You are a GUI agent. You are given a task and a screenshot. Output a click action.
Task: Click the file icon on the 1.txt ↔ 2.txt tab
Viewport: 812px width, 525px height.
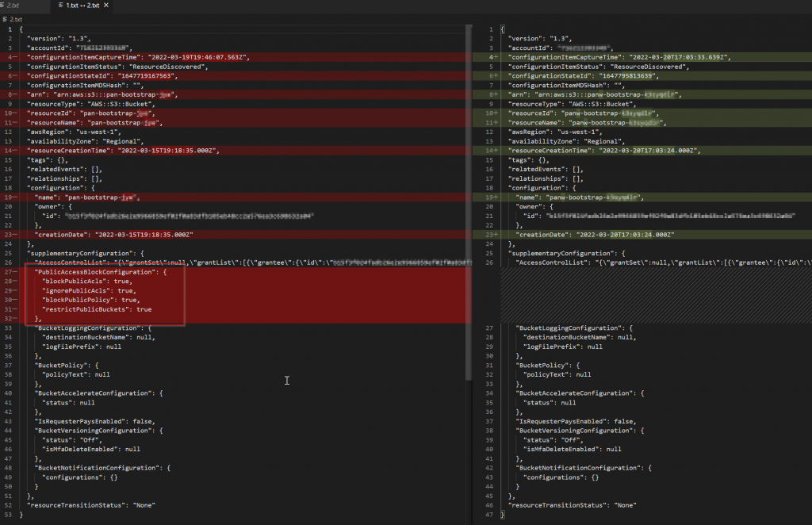[x=60, y=6]
